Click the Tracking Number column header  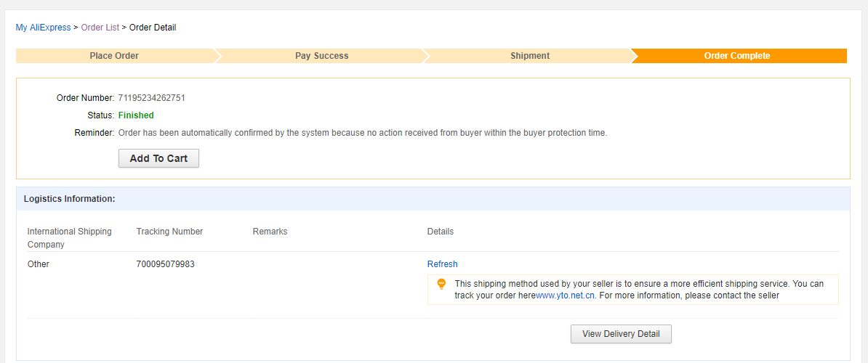(x=169, y=232)
